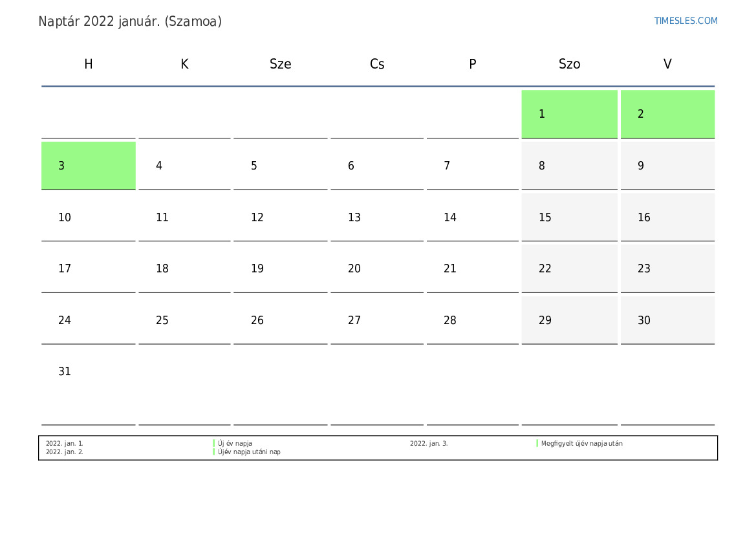756x535 pixels.
Task: Click the 'Sze' weekday column header
Action: tap(280, 64)
